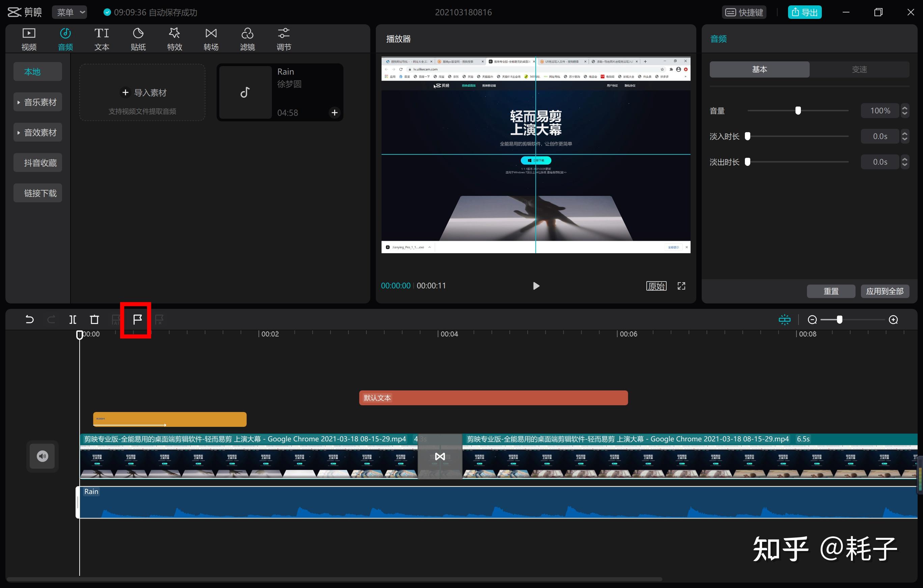
Task: Add a marker with the flag icon
Action: (137, 320)
